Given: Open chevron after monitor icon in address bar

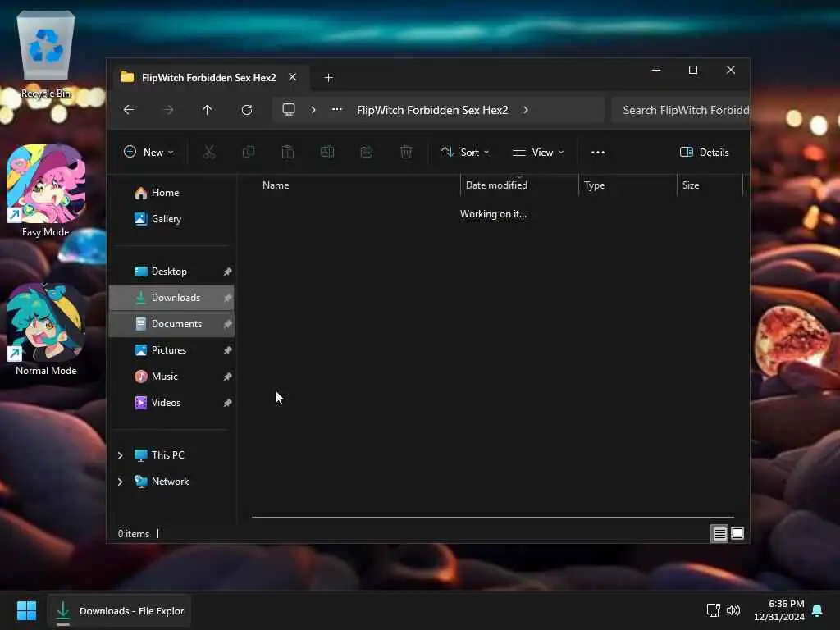Looking at the screenshot, I should pyautogui.click(x=313, y=110).
